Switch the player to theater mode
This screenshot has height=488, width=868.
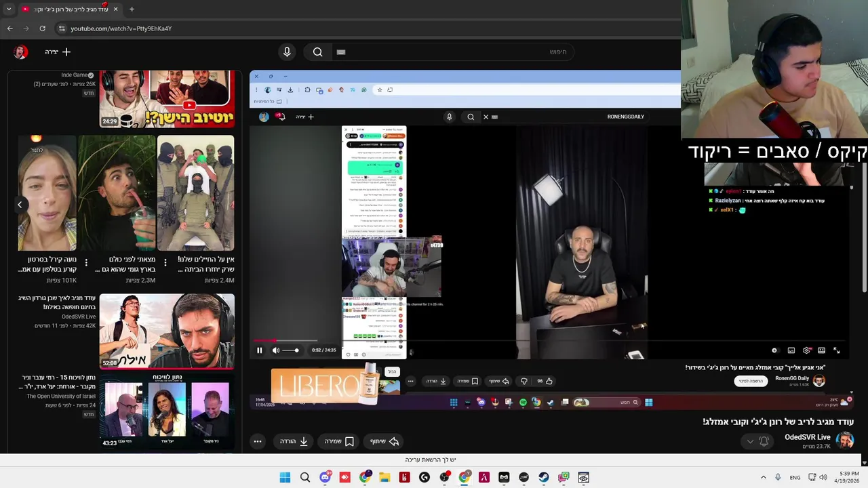point(821,350)
